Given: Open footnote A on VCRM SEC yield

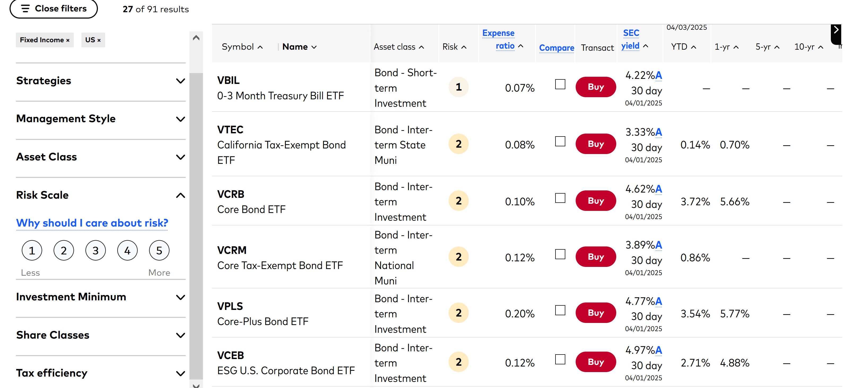Looking at the screenshot, I should tap(659, 245).
